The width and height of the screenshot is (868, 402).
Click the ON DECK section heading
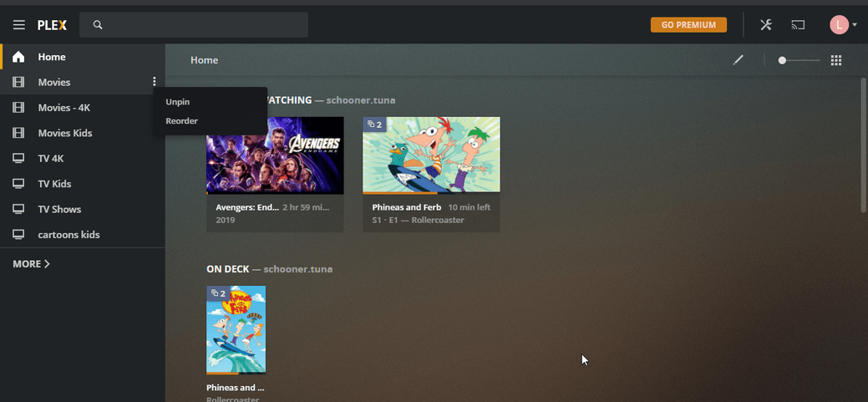point(227,269)
